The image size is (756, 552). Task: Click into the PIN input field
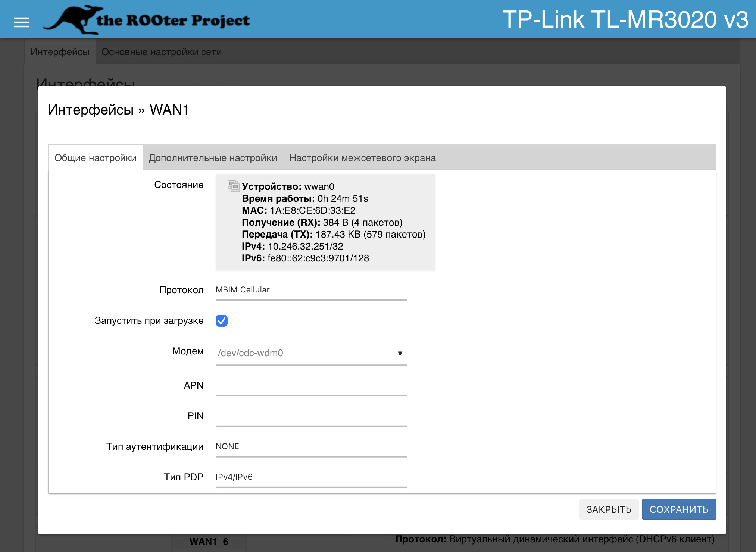(310, 416)
